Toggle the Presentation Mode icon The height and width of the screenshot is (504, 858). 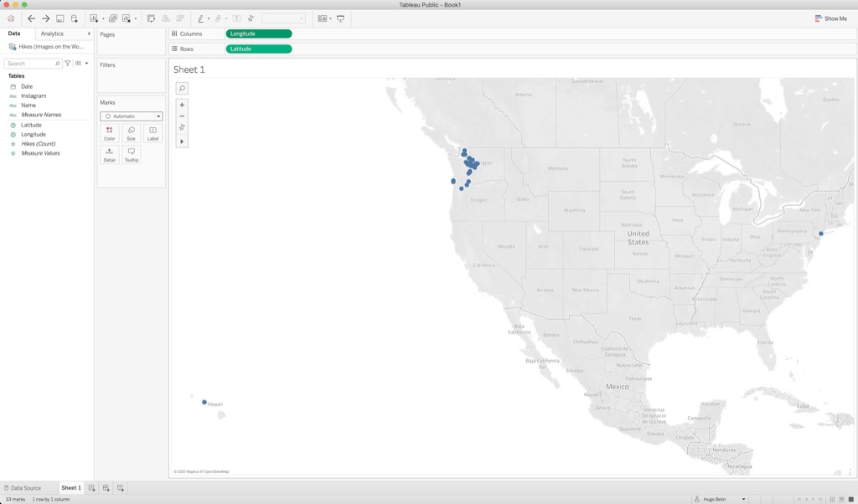341,18
